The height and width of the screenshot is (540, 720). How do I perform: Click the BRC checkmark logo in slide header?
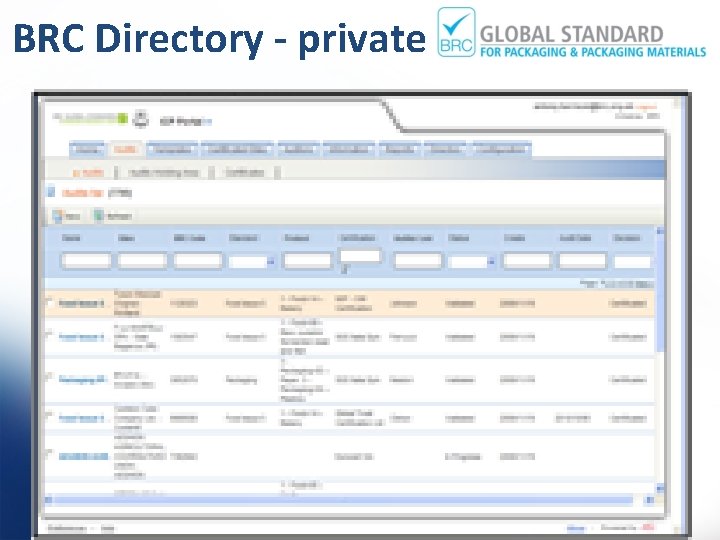tap(456, 32)
